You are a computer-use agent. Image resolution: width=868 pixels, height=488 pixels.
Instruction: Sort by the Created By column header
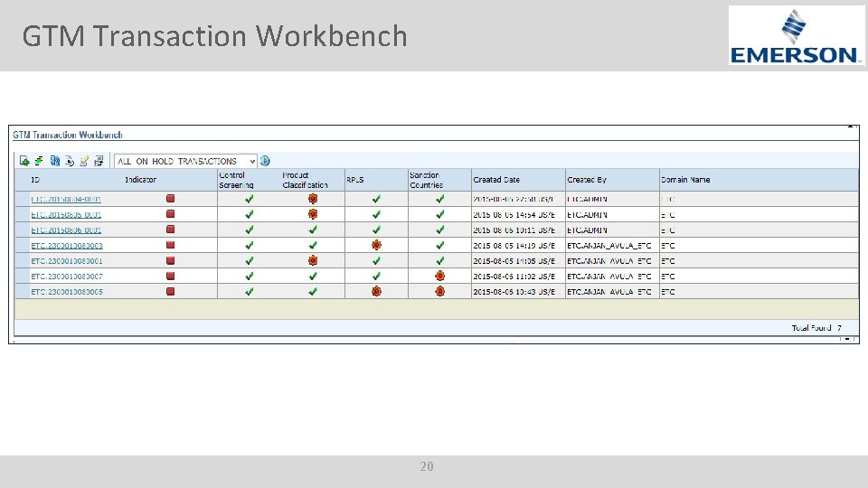[x=587, y=180]
